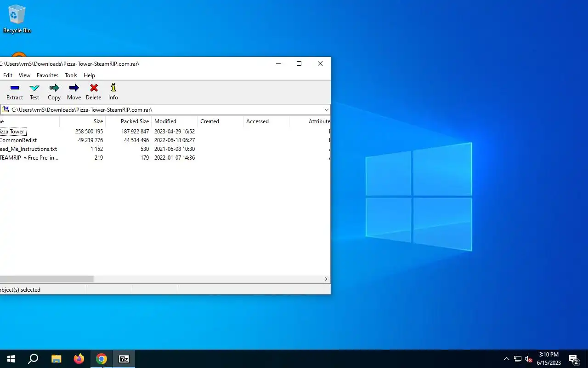Screen dimensions: 588x368
Task: Launch Firefox from the taskbar
Action: (79, 359)
